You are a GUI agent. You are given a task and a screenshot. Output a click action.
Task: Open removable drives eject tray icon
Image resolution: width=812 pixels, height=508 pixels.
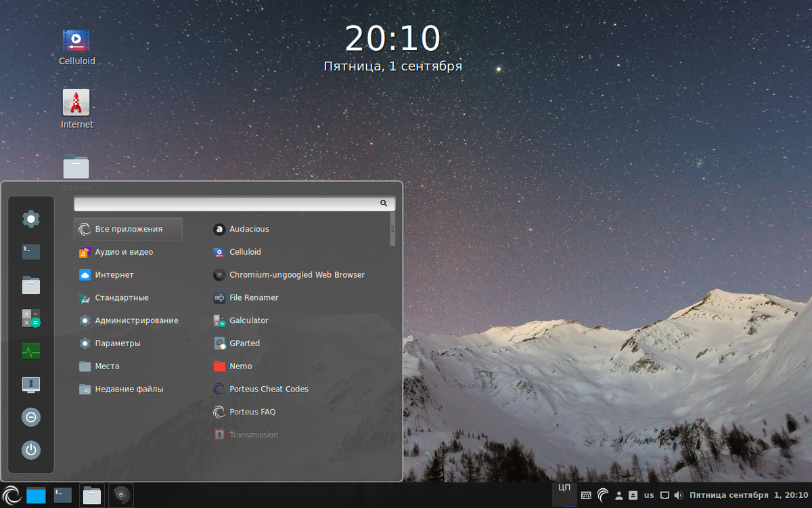click(x=633, y=495)
